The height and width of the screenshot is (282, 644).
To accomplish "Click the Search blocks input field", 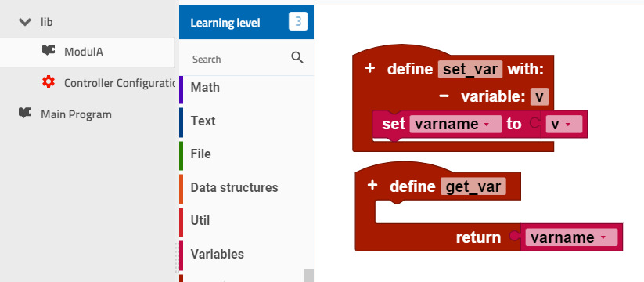I will click(240, 60).
